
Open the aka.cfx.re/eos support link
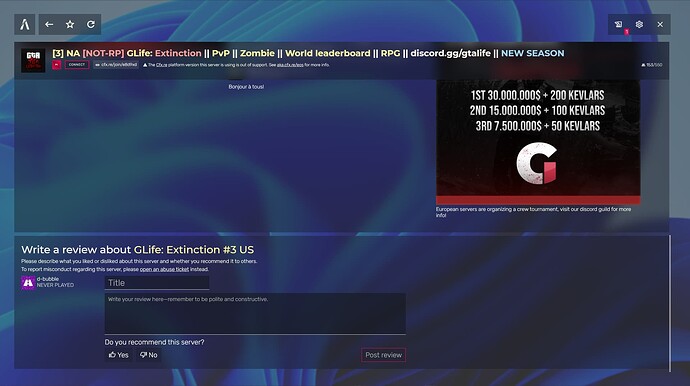click(x=290, y=65)
